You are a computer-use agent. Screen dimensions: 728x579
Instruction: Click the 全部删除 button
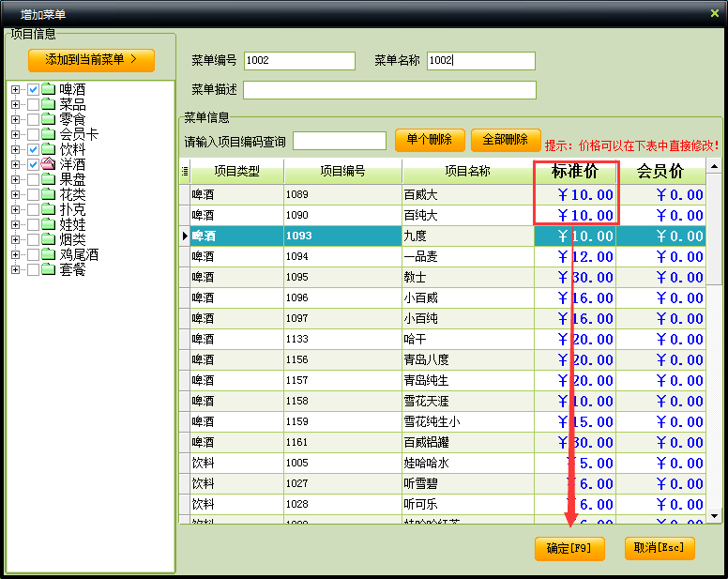click(506, 140)
